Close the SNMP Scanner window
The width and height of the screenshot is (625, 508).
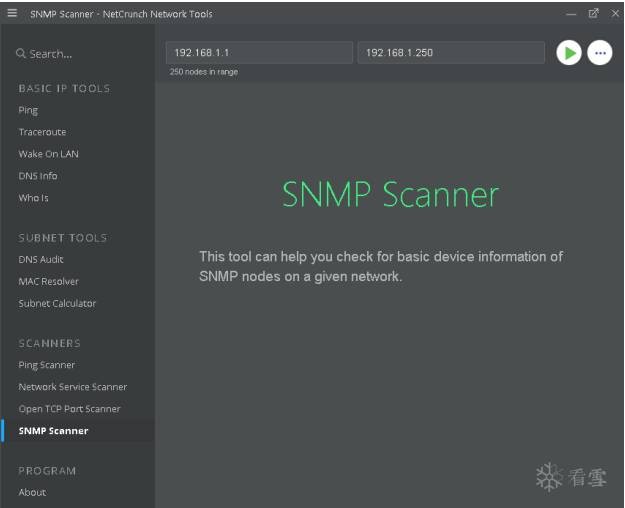(613, 14)
